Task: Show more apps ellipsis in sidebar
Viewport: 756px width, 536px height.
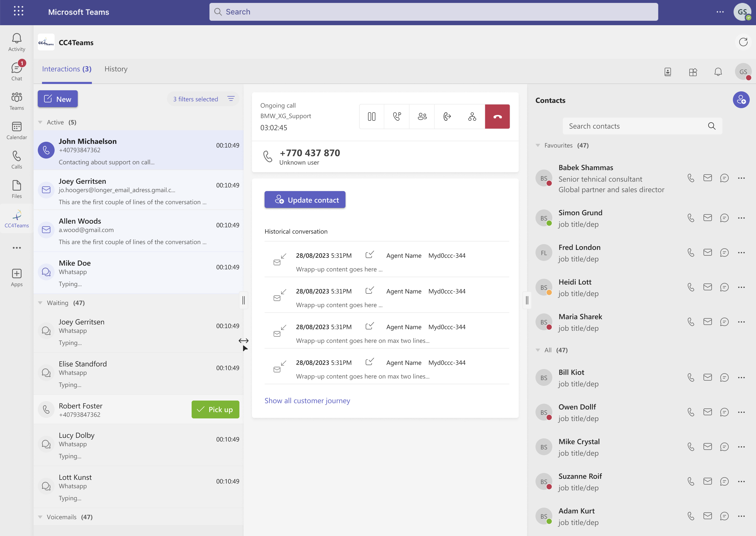Action: pyautogui.click(x=17, y=248)
